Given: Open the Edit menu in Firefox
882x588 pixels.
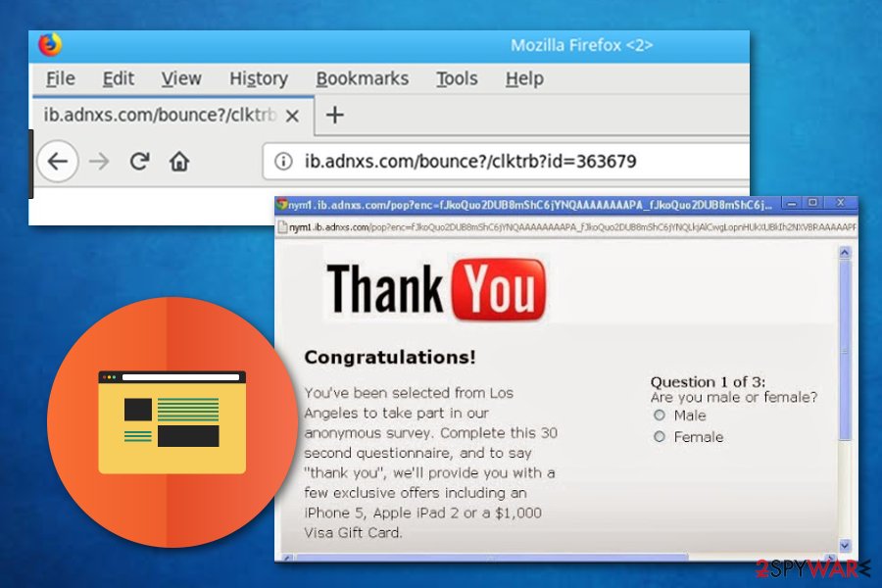Looking at the screenshot, I should coord(119,78).
